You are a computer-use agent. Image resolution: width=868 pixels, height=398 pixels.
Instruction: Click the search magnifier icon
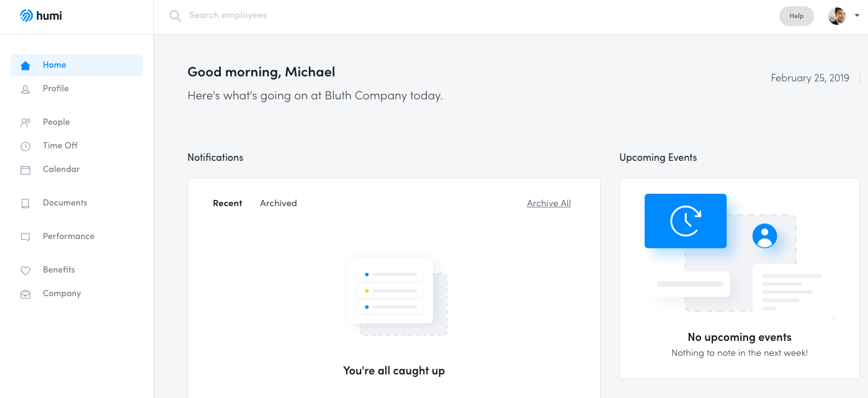[175, 16]
